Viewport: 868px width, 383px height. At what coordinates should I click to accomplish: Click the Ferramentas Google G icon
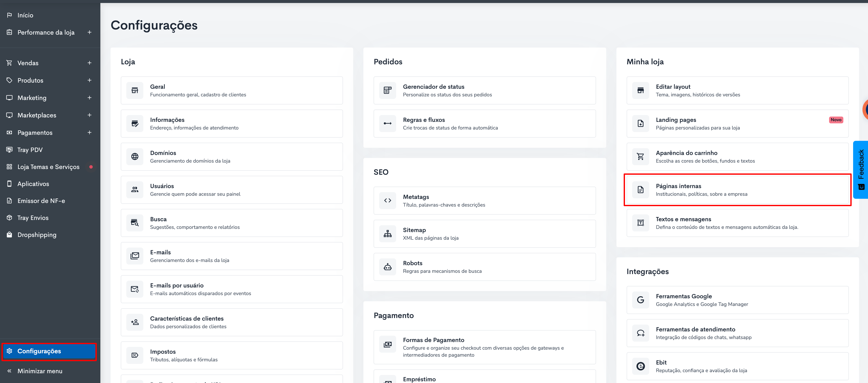640,300
